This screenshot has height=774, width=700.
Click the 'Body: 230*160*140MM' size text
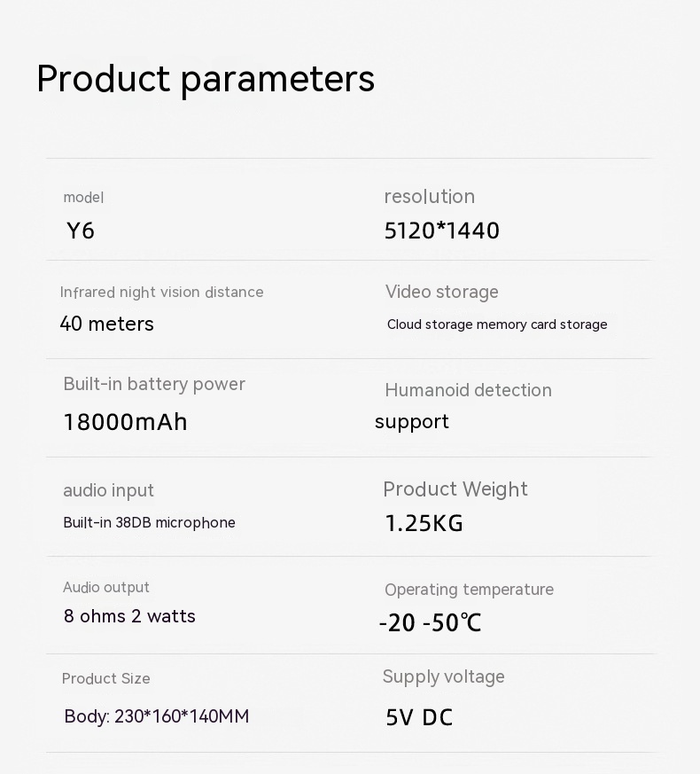(x=156, y=716)
